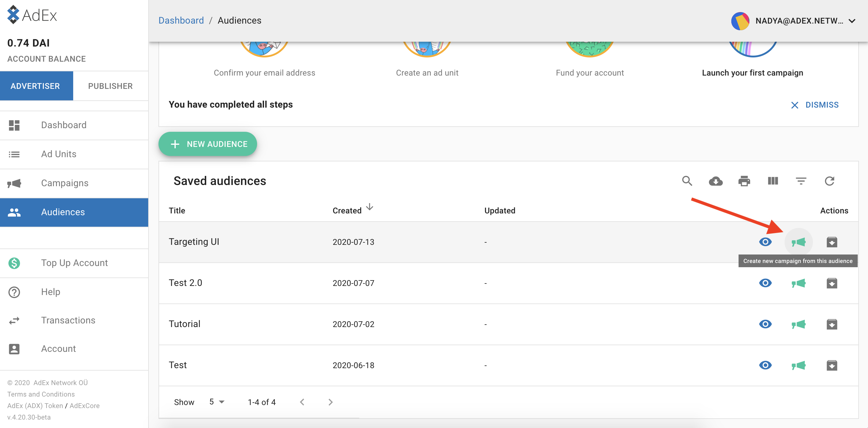View the Test 2.0 audience eye icon

(765, 283)
